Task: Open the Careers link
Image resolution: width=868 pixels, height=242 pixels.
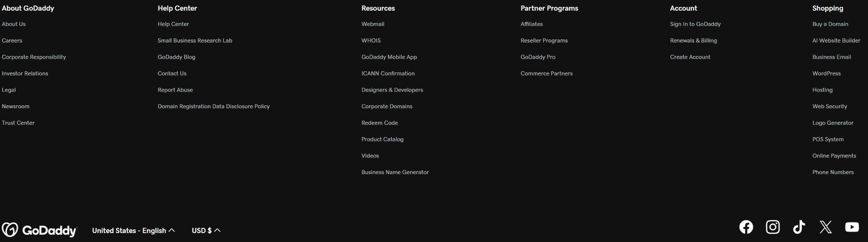Action: [x=12, y=41]
